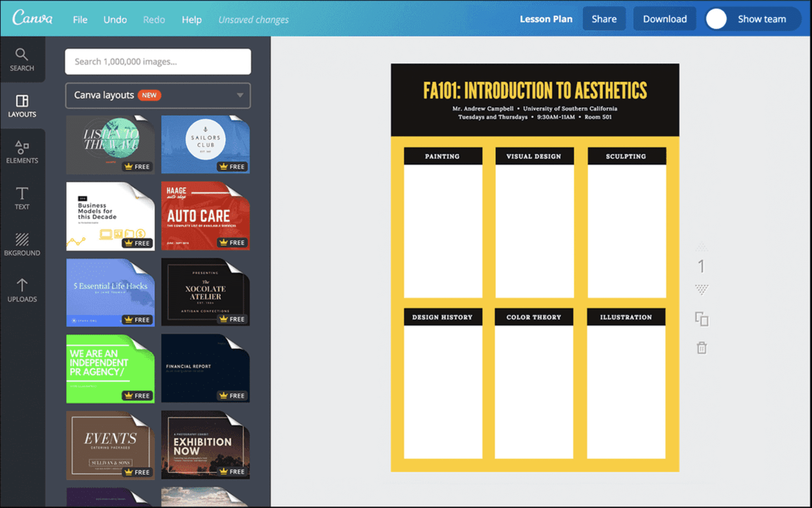Select the FA101 title text on canvas
Image resolution: width=812 pixels, height=508 pixels.
[x=535, y=90]
